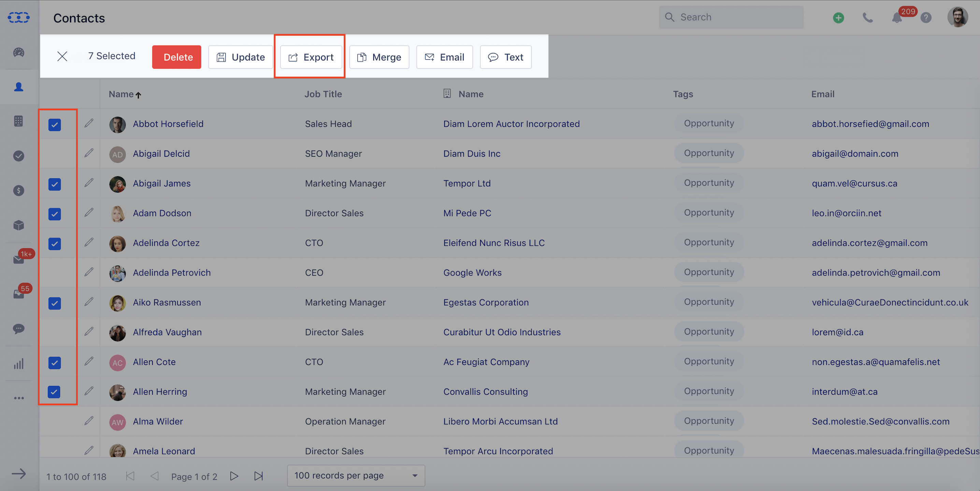Clear selection with the X icon
Screen dimensions: 980x491
[62, 56]
